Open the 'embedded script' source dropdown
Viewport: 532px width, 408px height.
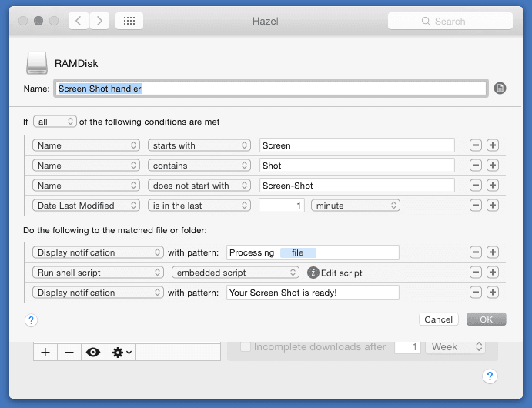tap(236, 273)
